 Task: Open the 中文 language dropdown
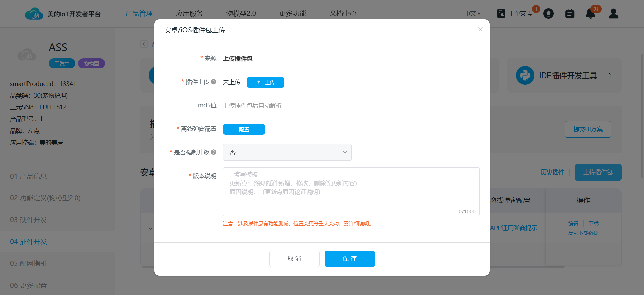click(x=472, y=14)
